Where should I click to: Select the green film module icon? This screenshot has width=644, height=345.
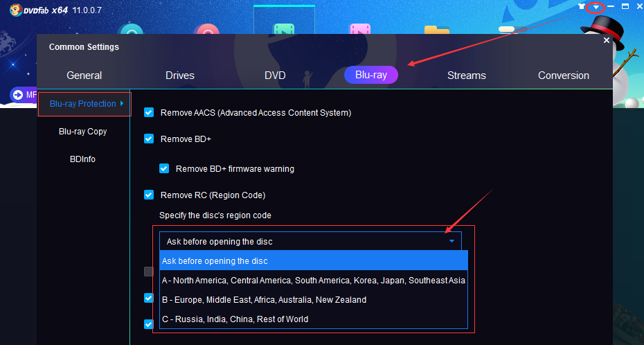(x=284, y=29)
